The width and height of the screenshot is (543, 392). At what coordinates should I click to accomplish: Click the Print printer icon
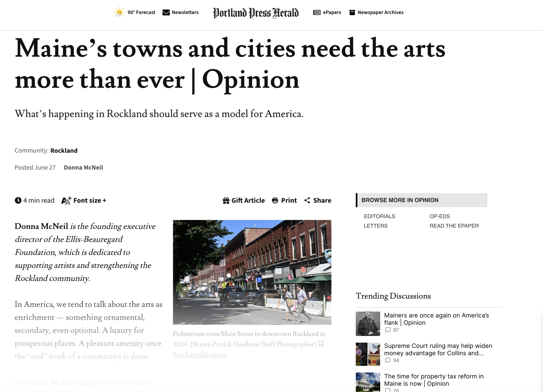coord(275,200)
